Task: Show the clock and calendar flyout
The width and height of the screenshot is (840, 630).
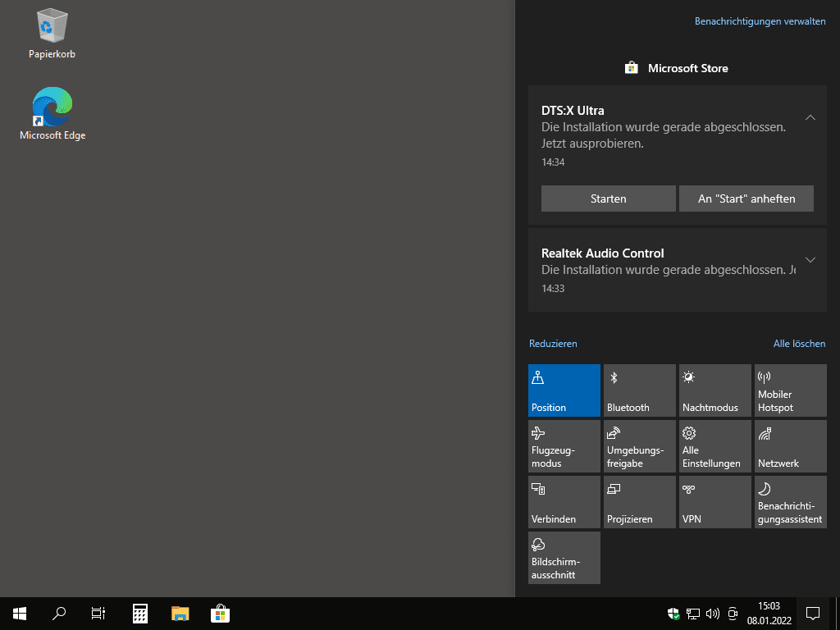Action: (x=769, y=614)
